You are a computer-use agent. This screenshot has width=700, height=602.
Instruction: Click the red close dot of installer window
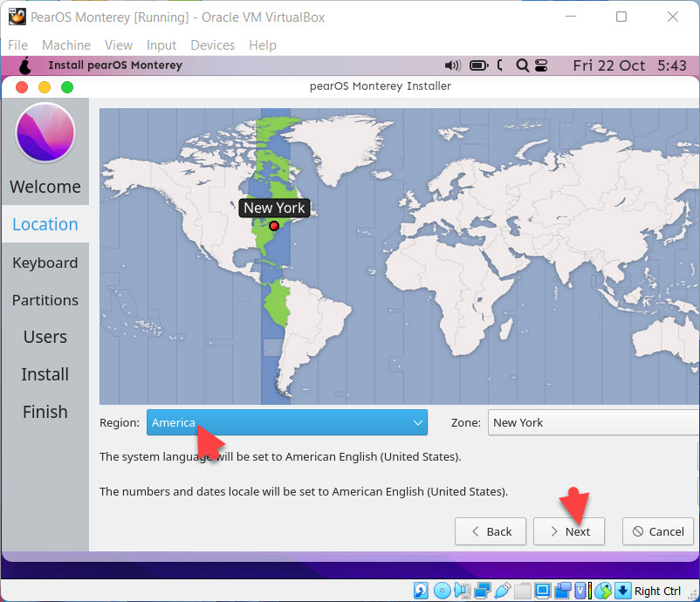click(x=22, y=87)
